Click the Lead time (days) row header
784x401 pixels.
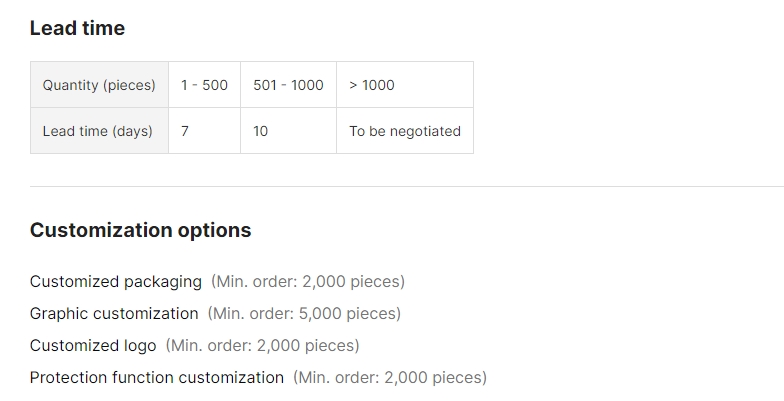[x=100, y=130]
